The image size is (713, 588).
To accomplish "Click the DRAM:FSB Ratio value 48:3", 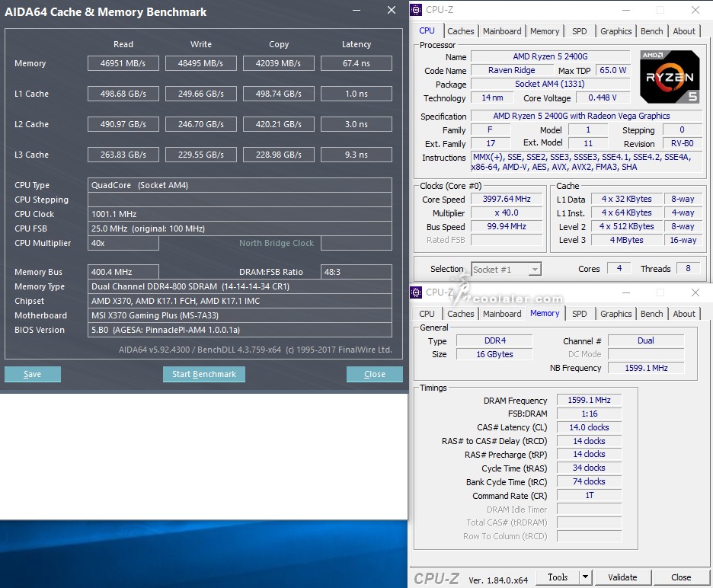I will click(356, 272).
